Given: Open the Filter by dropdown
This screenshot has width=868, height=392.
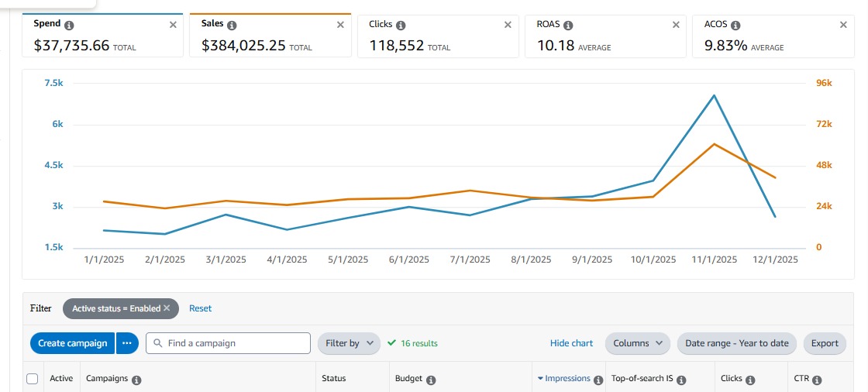Looking at the screenshot, I should [x=349, y=343].
